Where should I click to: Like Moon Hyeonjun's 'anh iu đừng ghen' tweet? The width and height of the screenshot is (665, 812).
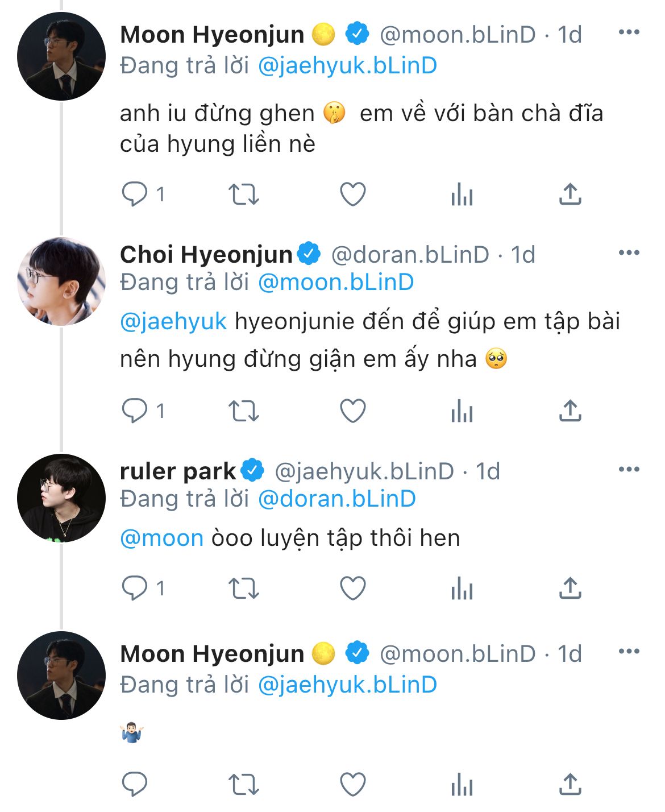coord(352,194)
